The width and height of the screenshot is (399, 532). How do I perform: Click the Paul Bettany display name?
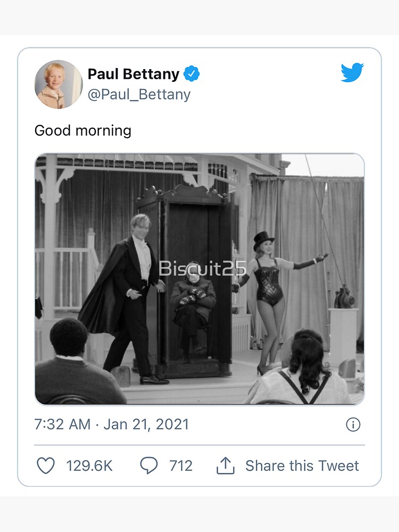tap(133, 74)
